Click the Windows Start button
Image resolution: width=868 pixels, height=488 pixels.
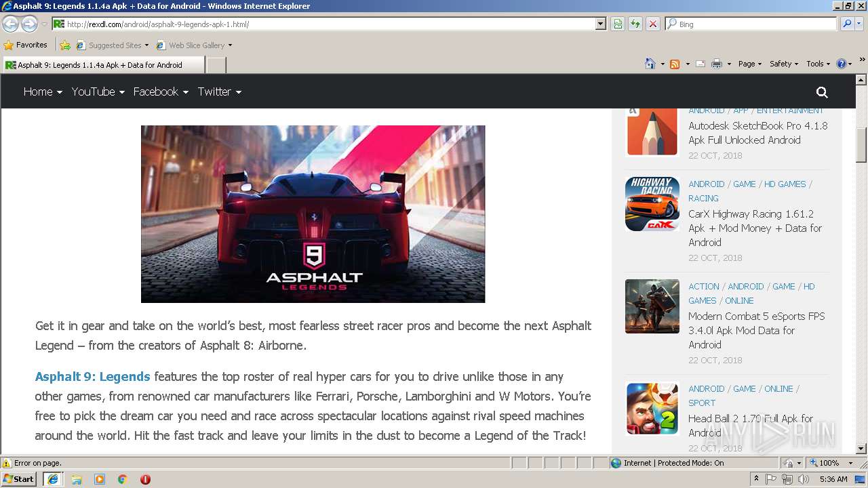click(19, 479)
